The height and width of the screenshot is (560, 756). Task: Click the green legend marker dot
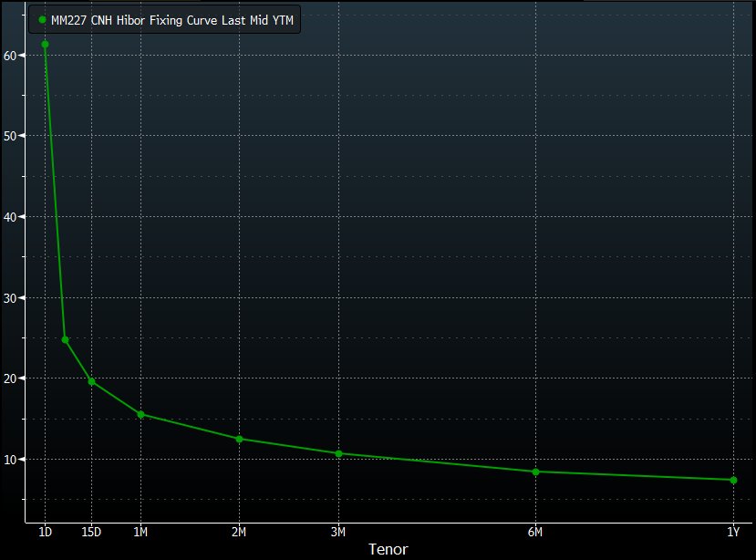click(42, 19)
